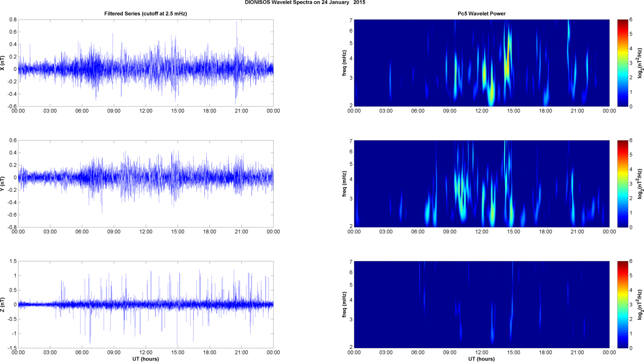Click the '12:00' tick under the X series plot
This screenshot has width=644, height=362.
[146, 111]
